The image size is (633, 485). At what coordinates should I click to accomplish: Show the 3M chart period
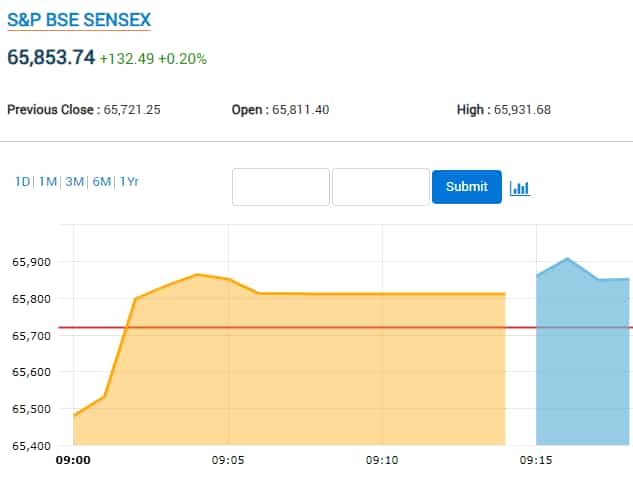pos(74,182)
